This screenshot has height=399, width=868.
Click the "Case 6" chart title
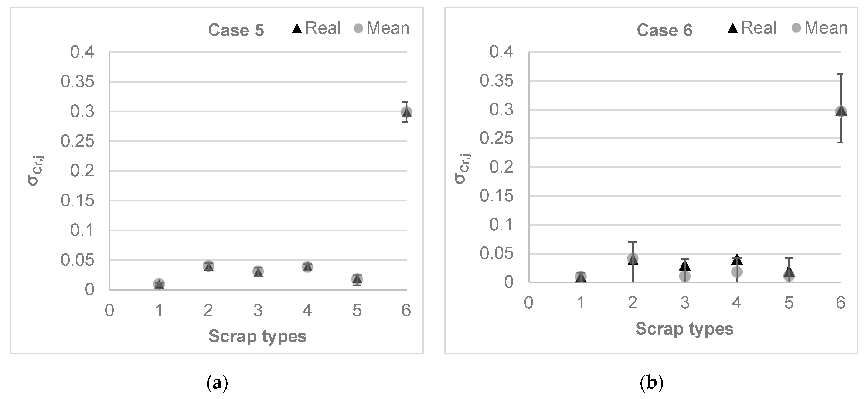(x=664, y=30)
